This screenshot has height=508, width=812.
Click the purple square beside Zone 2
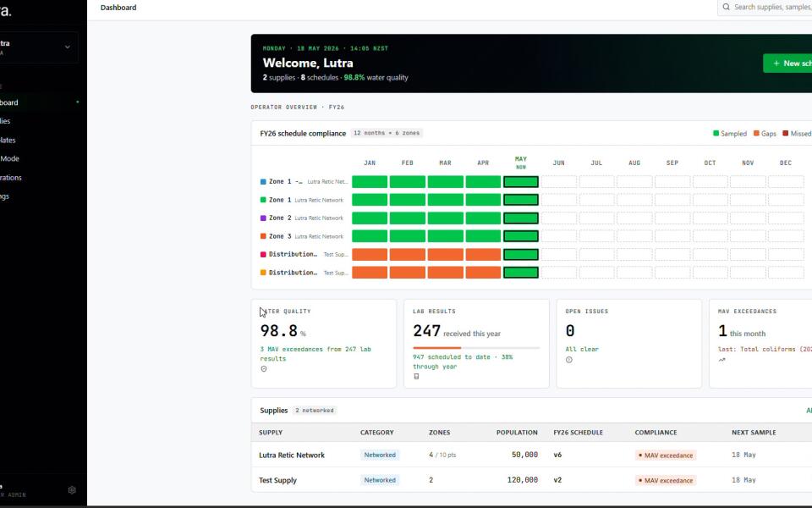point(263,218)
